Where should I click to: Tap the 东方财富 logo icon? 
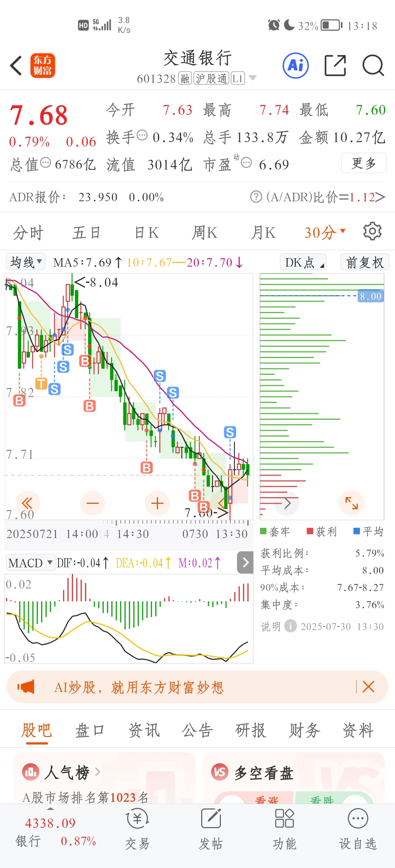(x=43, y=66)
